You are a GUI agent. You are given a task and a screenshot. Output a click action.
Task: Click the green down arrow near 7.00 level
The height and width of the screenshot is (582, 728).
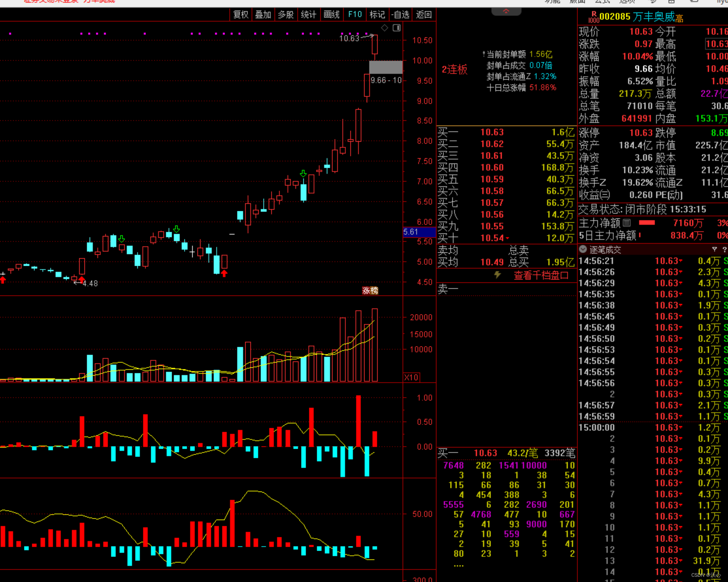coord(303,174)
